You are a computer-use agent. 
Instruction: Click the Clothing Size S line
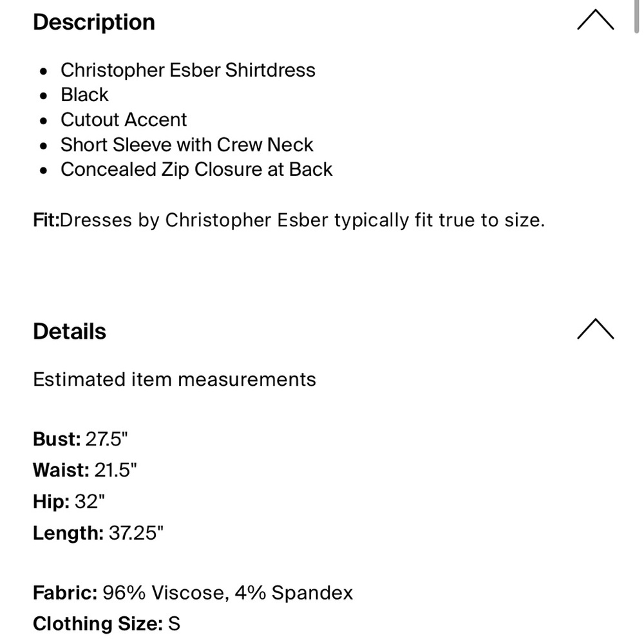coord(106,623)
